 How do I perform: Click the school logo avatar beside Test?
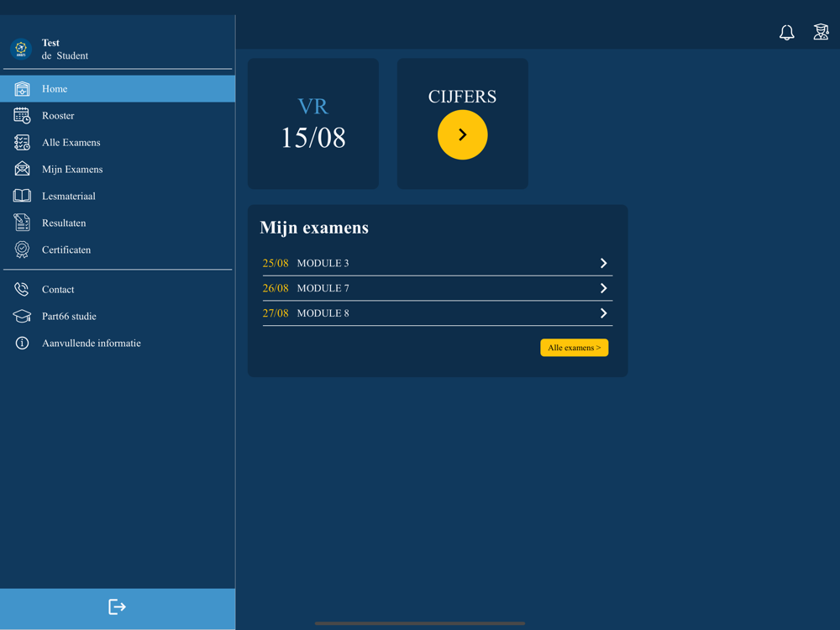21,49
